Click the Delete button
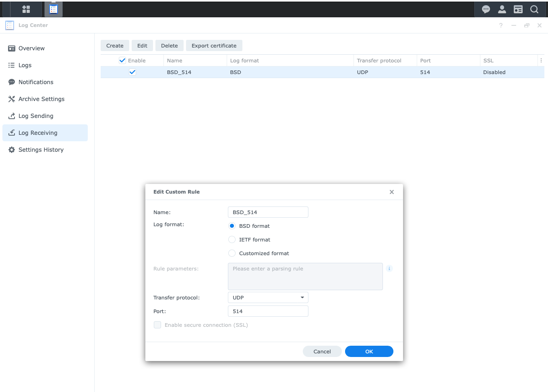This screenshot has height=392, width=548. [170, 45]
